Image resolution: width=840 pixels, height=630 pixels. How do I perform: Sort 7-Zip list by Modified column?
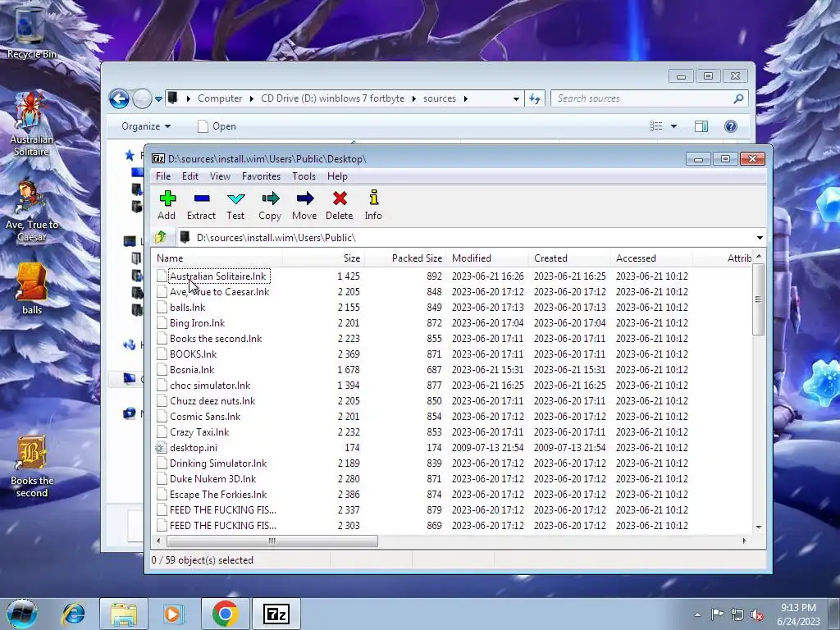click(487, 258)
